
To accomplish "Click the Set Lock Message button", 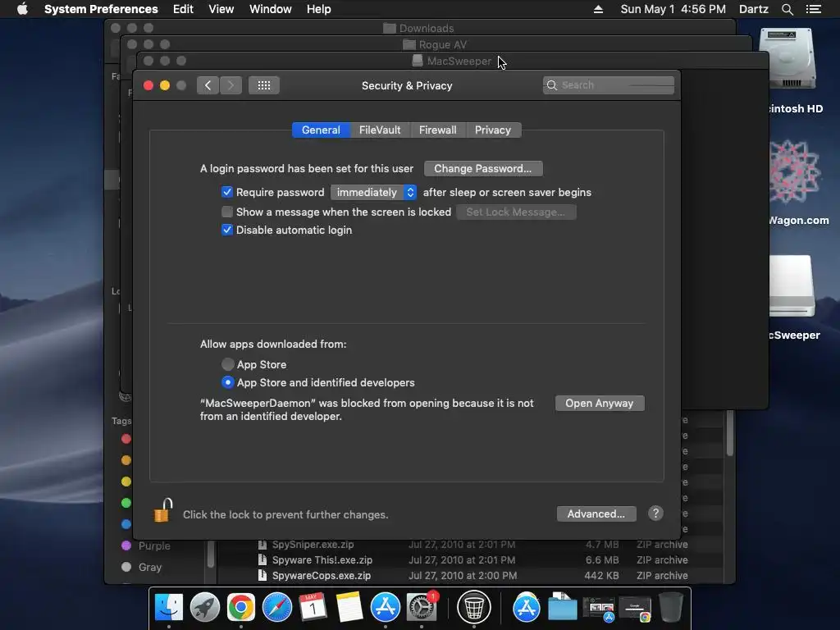I will (x=516, y=212).
